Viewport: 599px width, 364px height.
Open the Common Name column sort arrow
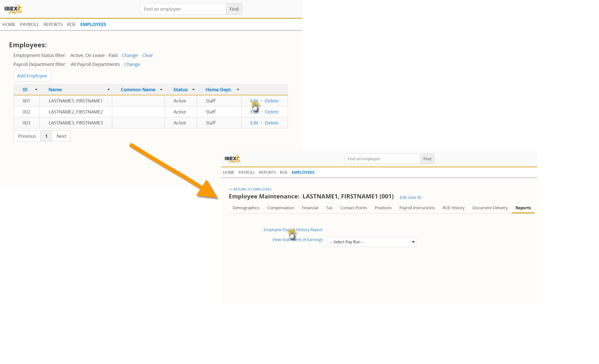click(x=161, y=90)
